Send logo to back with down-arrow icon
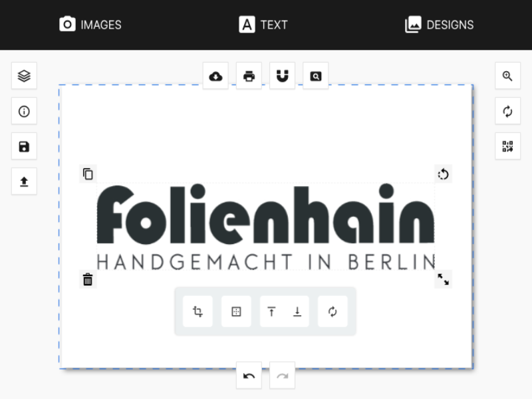This screenshot has width=532, height=399. point(297,311)
